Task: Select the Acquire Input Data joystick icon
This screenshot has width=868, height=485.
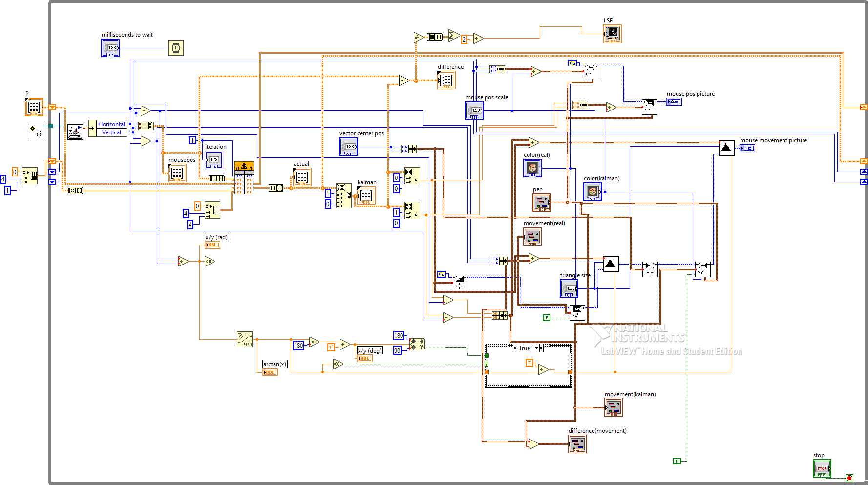Action: (x=75, y=132)
